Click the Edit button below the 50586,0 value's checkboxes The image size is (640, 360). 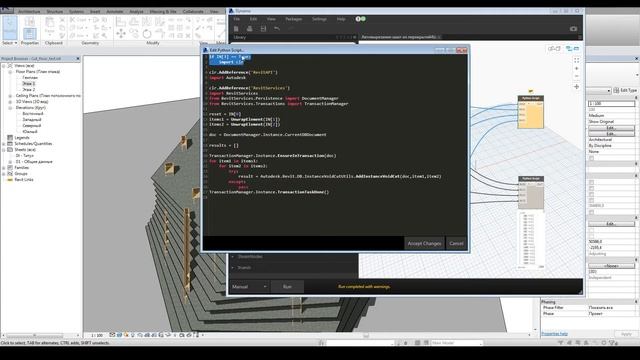pos(611,224)
